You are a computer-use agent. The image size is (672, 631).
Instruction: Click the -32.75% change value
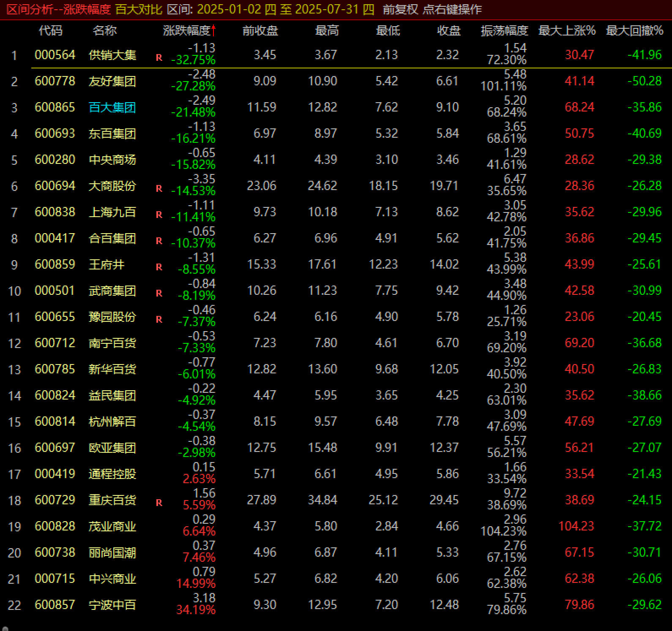point(193,60)
